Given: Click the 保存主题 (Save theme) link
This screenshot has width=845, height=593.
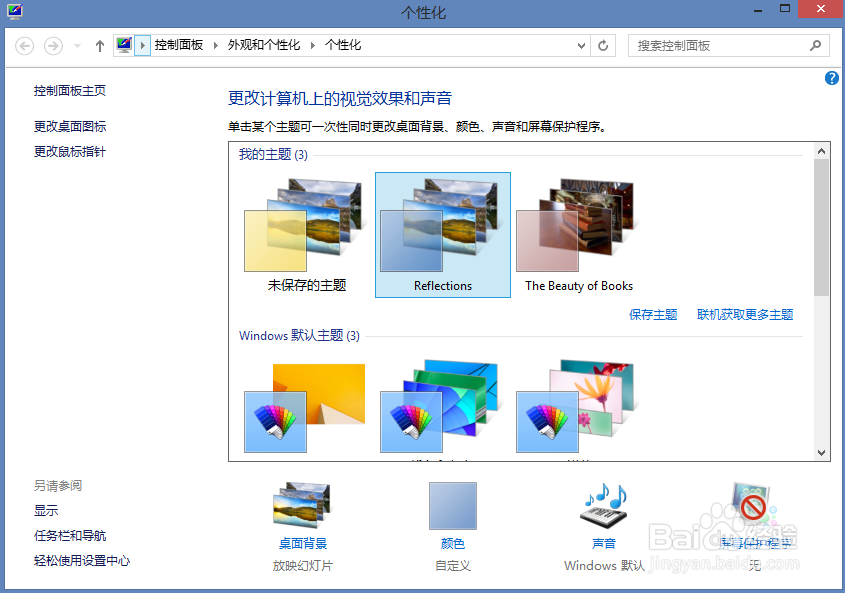Looking at the screenshot, I should pyautogui.click(x=653, y=314).
